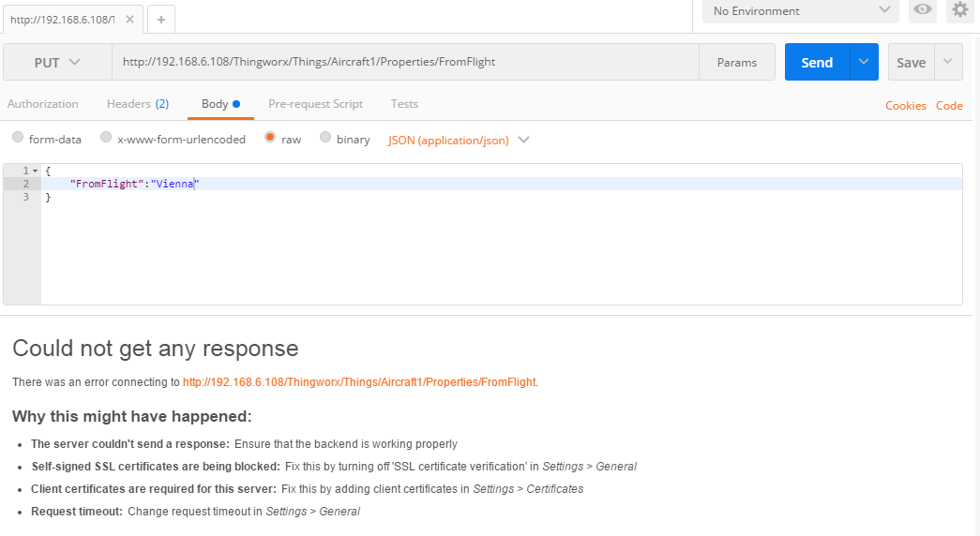Open the Pre-request Script tab
Image resolution: width=980 pixels, height=536 pixels.
pos(316,104)
